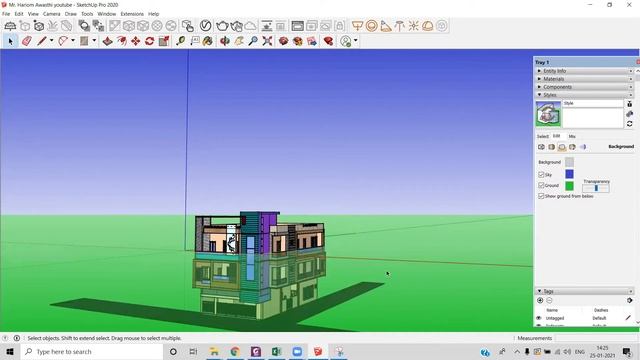
Task: Open the Camera menu
Action: (x=51, y=14)
